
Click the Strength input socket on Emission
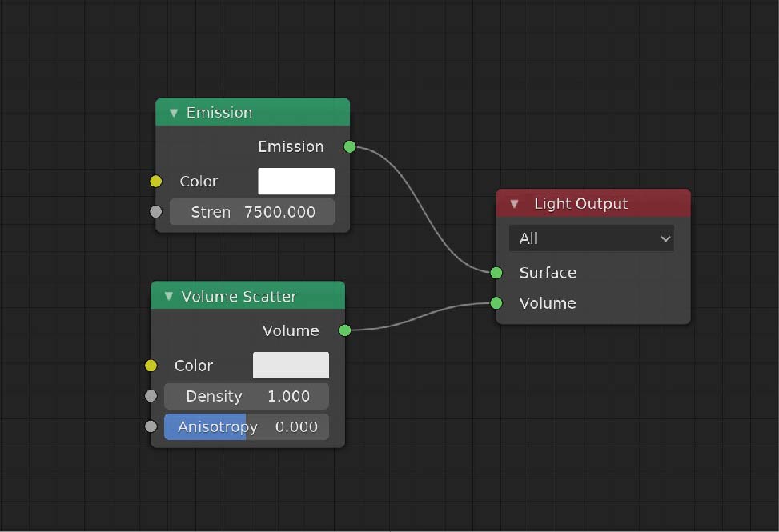[x=155, y=212]
